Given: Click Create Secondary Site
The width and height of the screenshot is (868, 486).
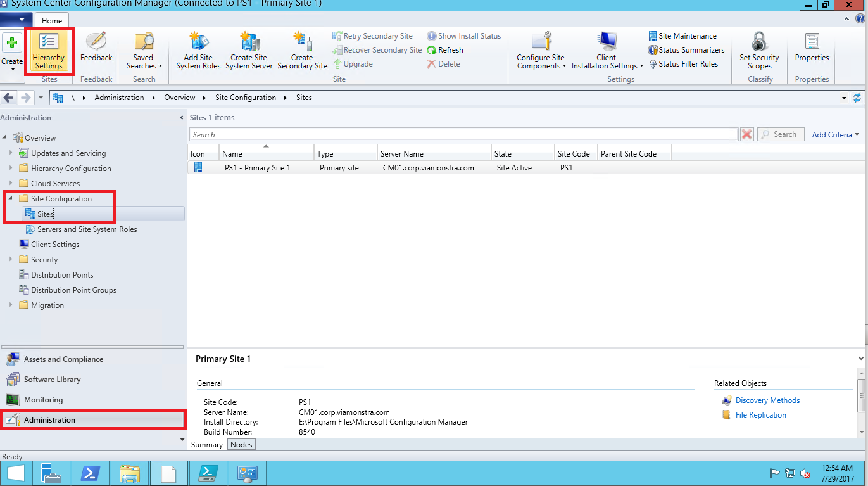Looking at the screenshot, I should [302, 51].
